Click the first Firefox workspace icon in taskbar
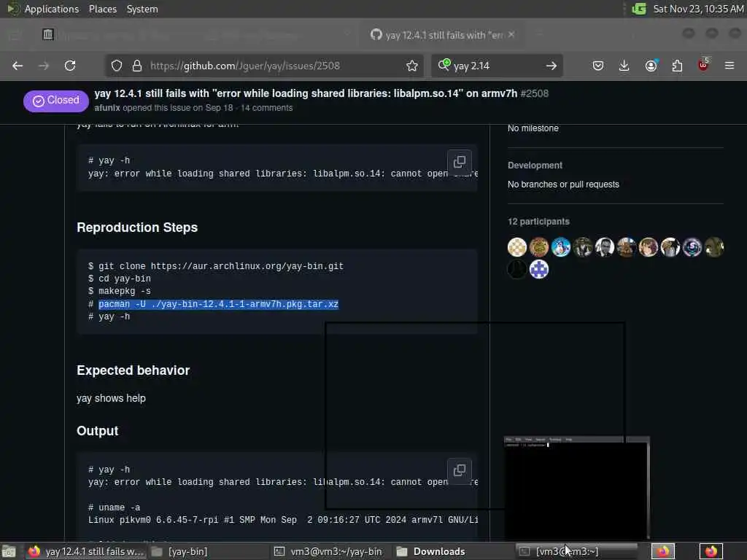This screenshot has height=560, width=747. pos(663,551)
